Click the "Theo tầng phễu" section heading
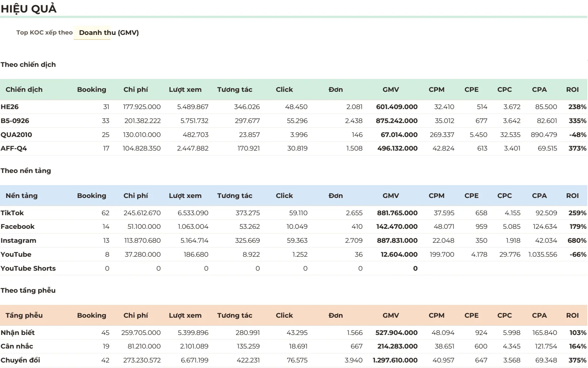 [28, 291]
